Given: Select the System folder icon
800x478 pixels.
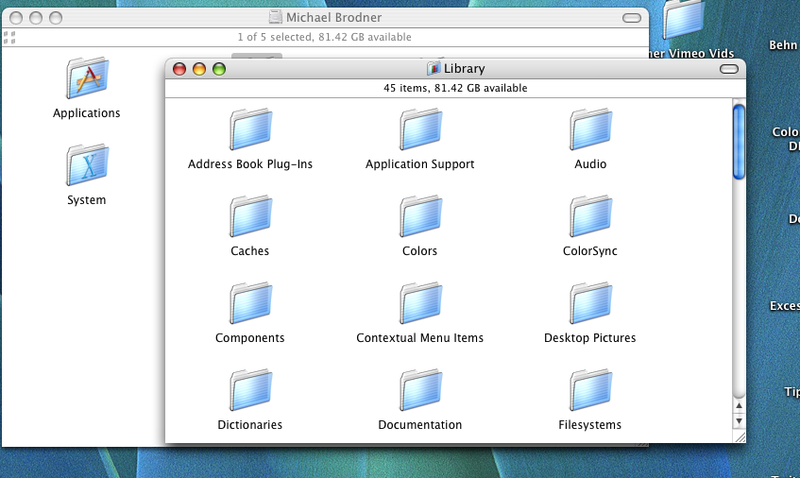Looking at the screenshot, I should coord(87,166).
